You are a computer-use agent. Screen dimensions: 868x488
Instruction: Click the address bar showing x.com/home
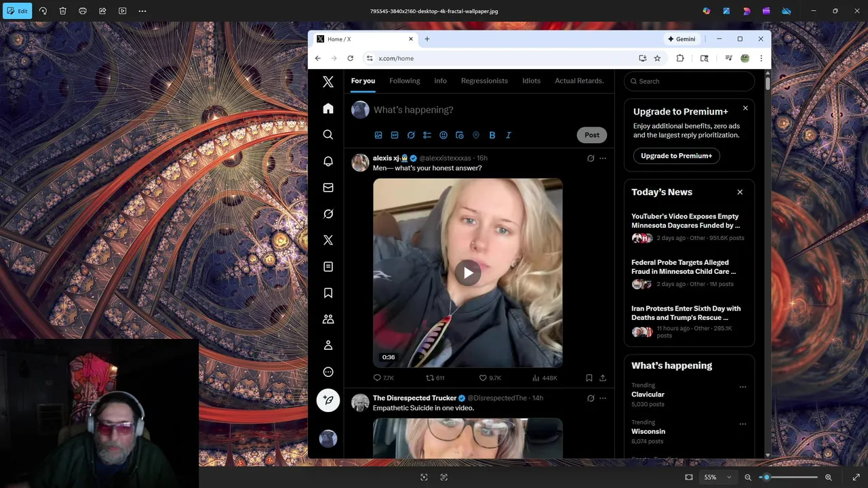502,58
